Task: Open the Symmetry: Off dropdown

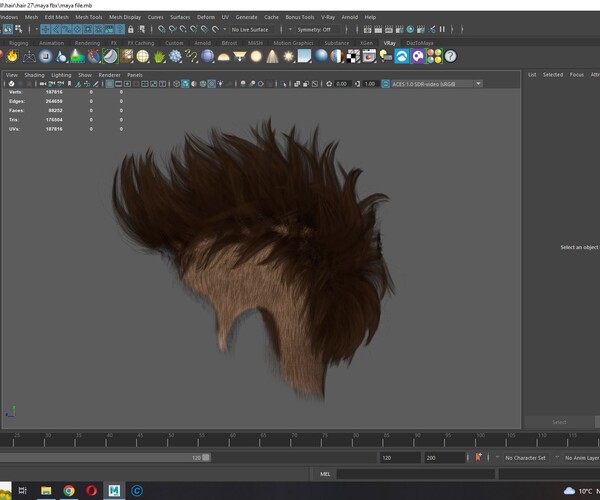Action: [x=318, y=29]
